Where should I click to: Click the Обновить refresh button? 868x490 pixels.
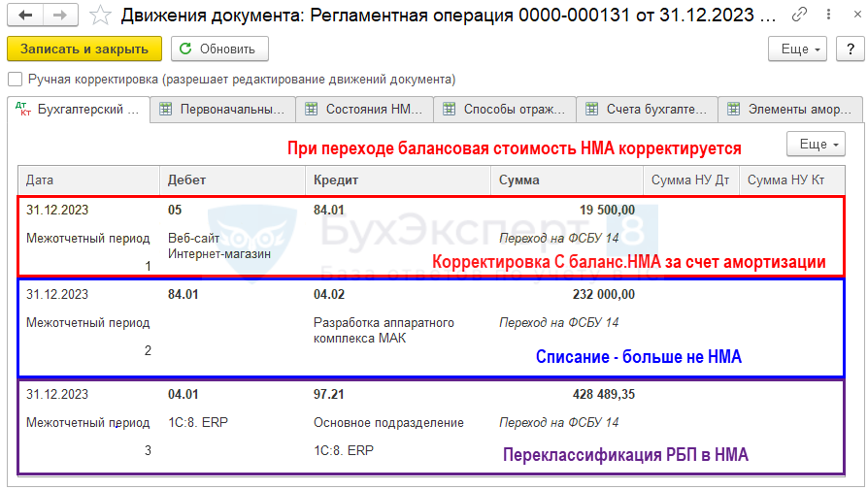(219, 49)
